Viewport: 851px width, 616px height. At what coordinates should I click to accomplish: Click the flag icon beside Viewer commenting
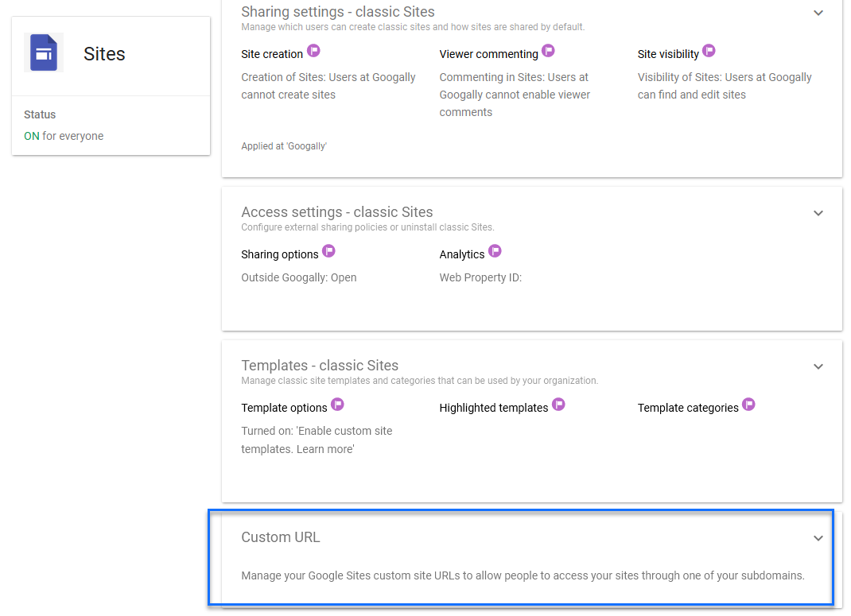pos(548,50)
